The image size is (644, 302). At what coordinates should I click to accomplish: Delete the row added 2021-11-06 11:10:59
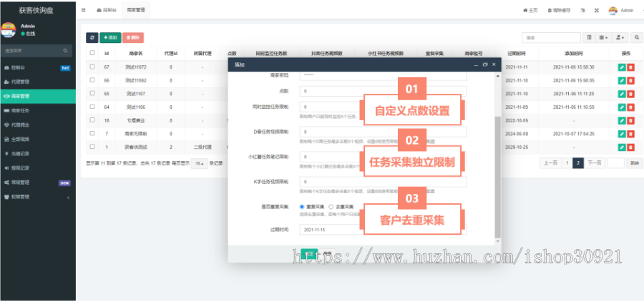pos(630,107)
